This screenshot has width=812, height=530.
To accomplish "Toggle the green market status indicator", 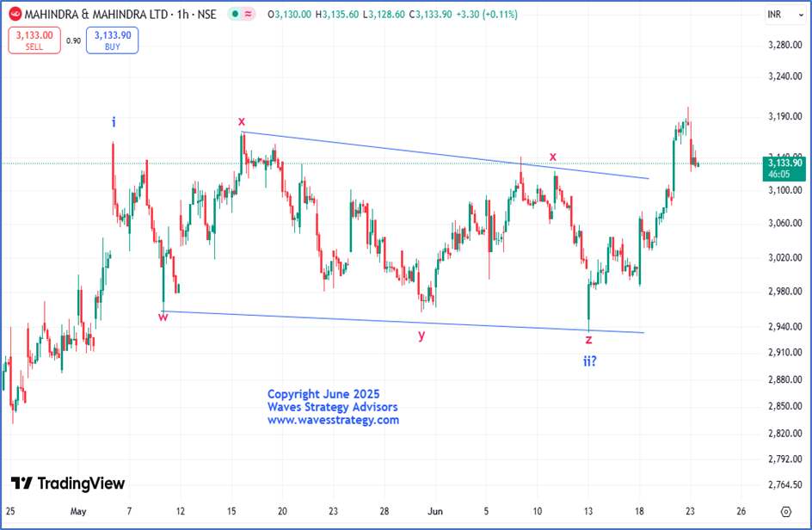I will pyautogui.click(x=235, y=14).
